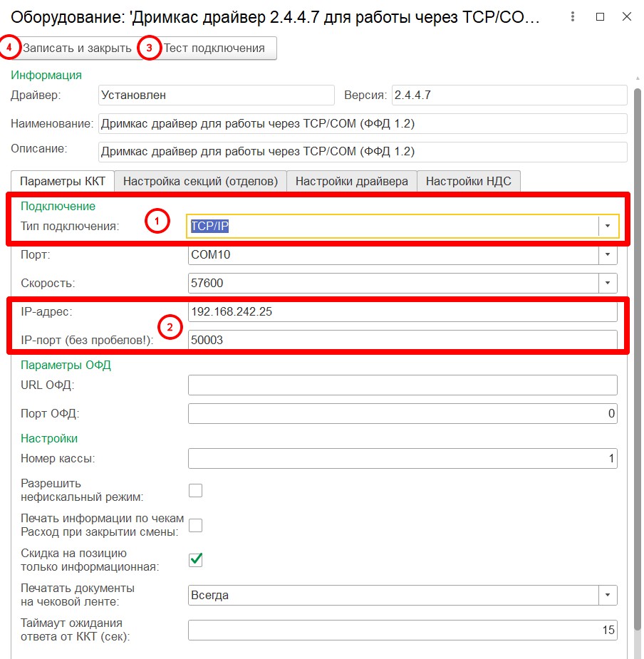The image size is (644, 659).
Task: Expand 'Тип подключения' dropdown list
Action: (x=608, y=226)
